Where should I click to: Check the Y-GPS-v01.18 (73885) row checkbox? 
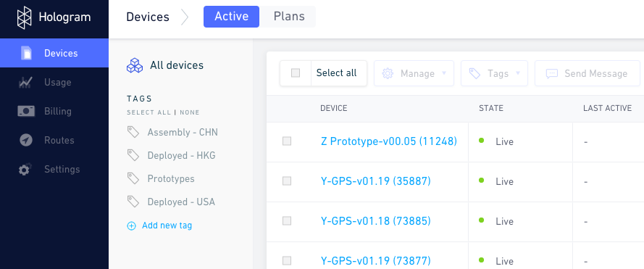(x=287, y=221)
